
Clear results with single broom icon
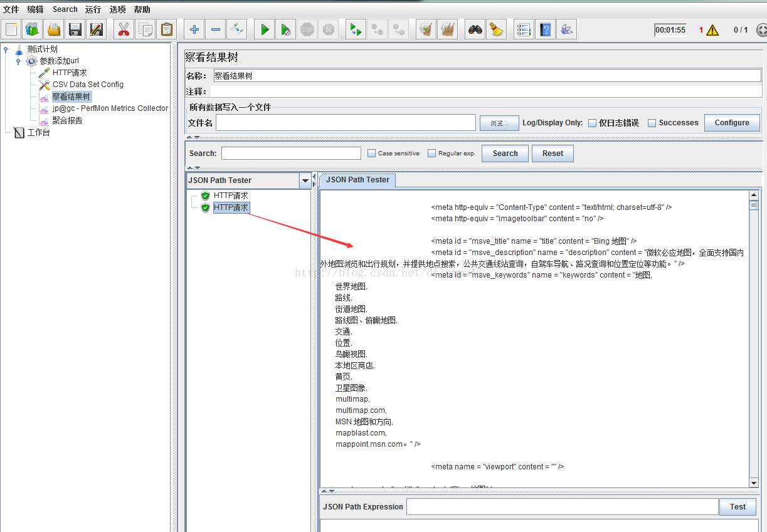point(426,29)
